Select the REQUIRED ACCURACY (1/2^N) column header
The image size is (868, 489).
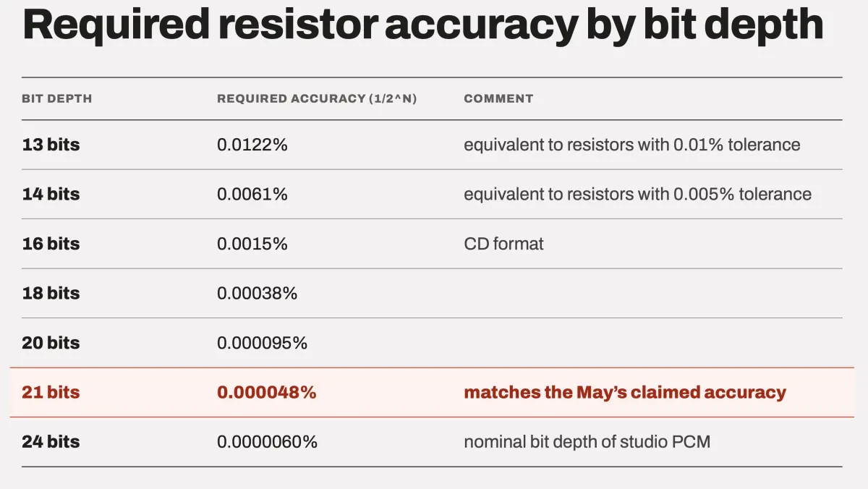pos(317,98)
